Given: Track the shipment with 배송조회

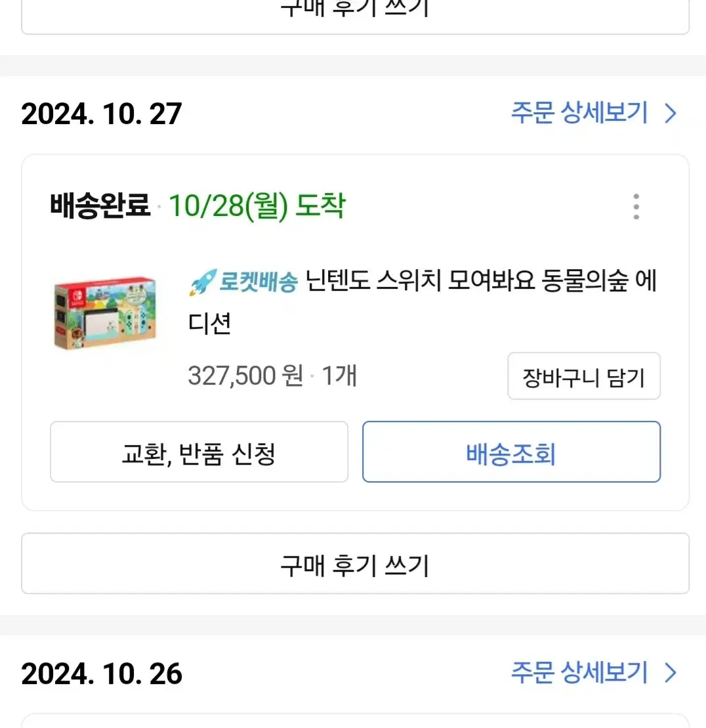Looking at the screenshot, I should click(511, 452).
